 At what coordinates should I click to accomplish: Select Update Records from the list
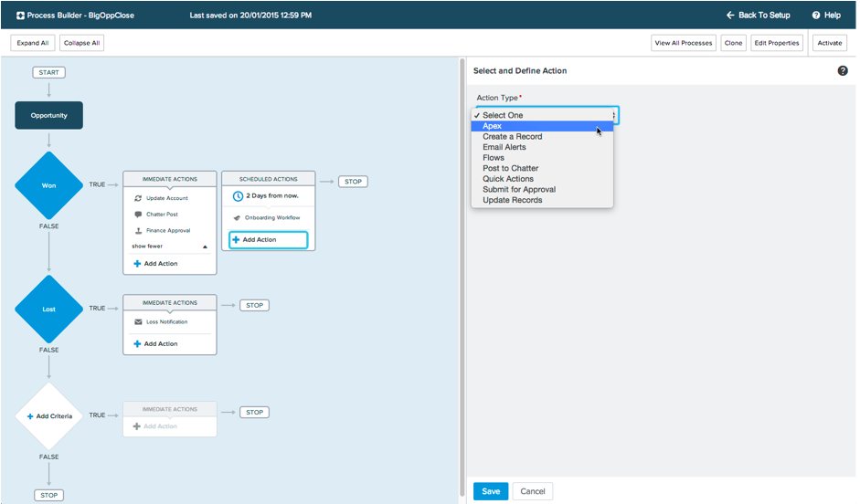(513, 200)
